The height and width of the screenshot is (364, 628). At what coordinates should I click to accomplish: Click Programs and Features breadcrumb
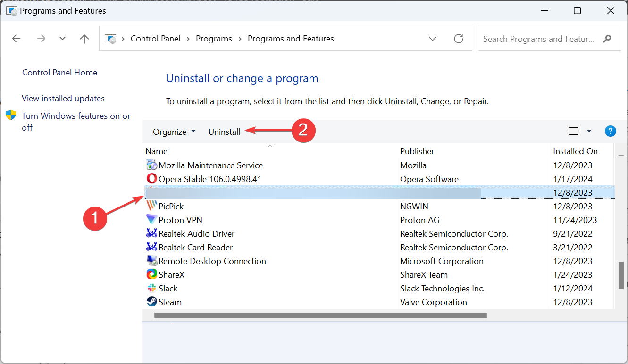291,39
